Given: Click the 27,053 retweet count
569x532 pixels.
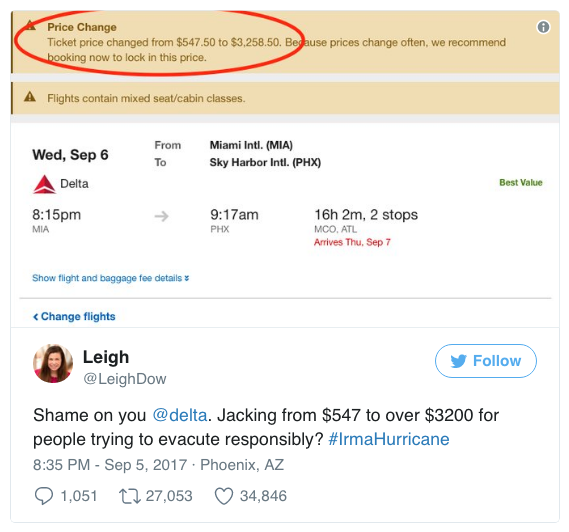Looking at the screenshot, I should tap(169, 496).
